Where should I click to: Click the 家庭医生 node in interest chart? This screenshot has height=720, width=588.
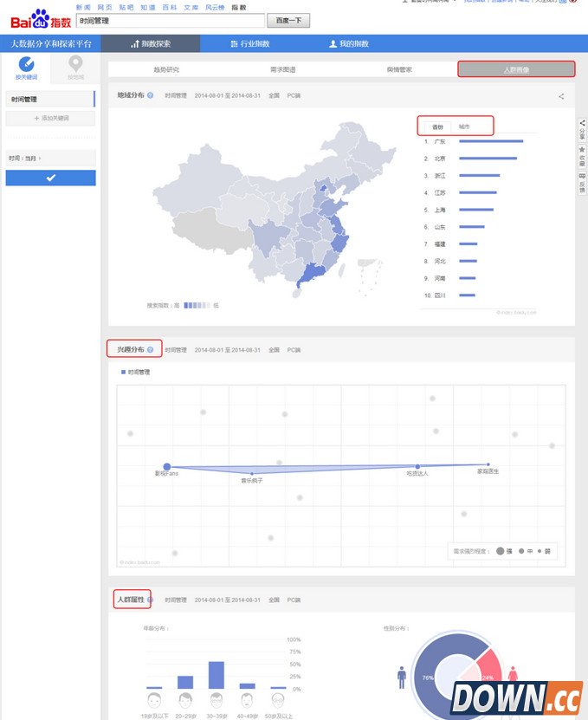pyautogui.click(x=488, y=464)
